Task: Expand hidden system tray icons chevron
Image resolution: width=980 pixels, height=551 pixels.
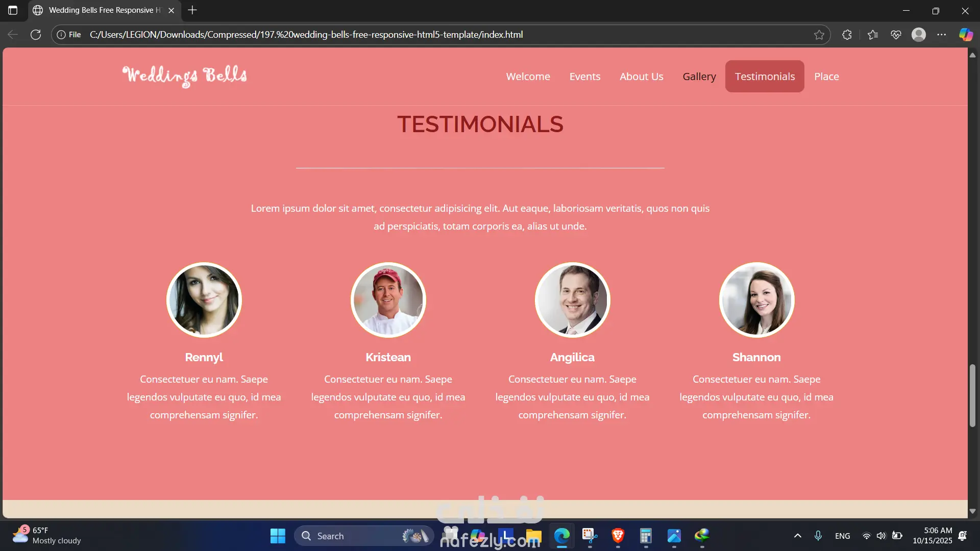Action: tap(798, 536)
